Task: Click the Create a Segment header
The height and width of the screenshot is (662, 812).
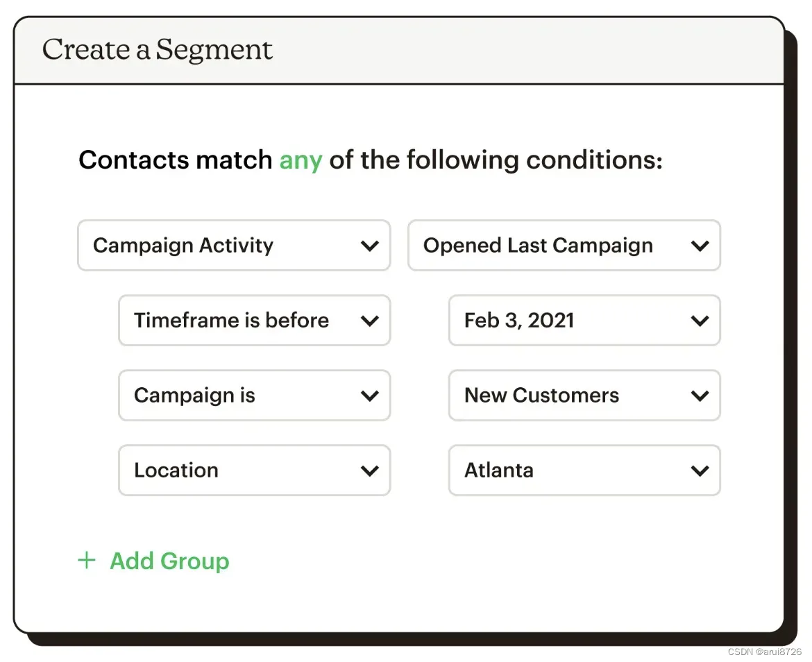Action: pyautogui.click(x=158, y=50)
